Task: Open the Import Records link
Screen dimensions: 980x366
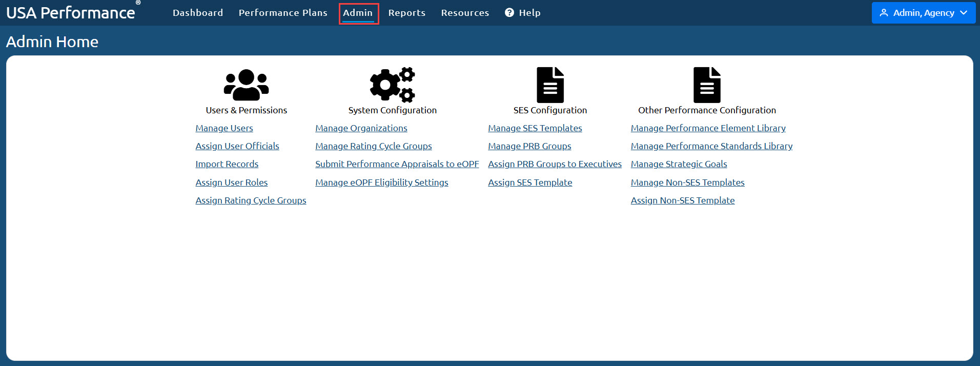Action: tap(227, 164)
